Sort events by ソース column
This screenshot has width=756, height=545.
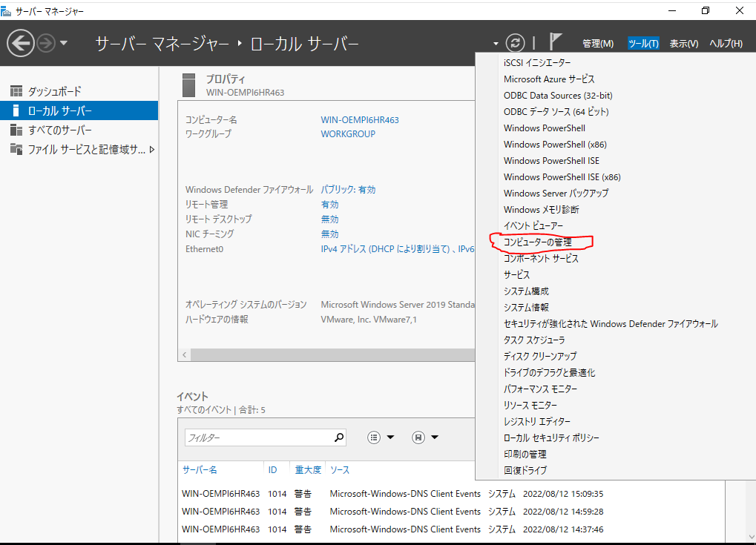340,470
